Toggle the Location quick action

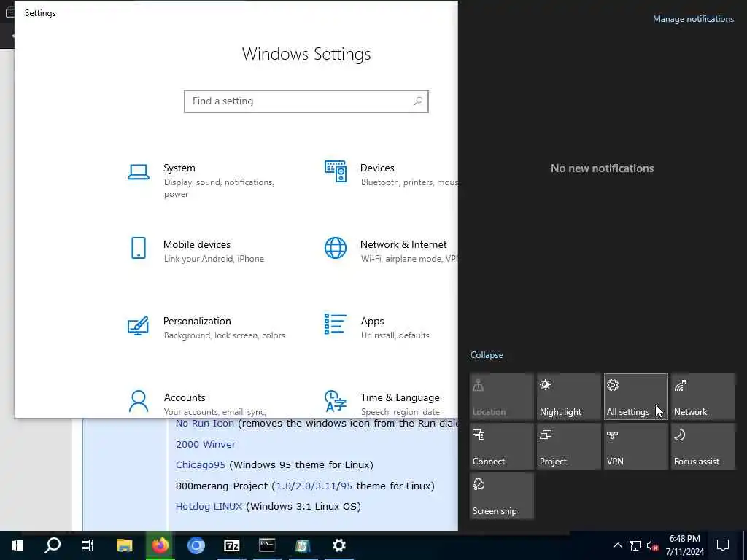pyautogui.click(x=501, y=397)
